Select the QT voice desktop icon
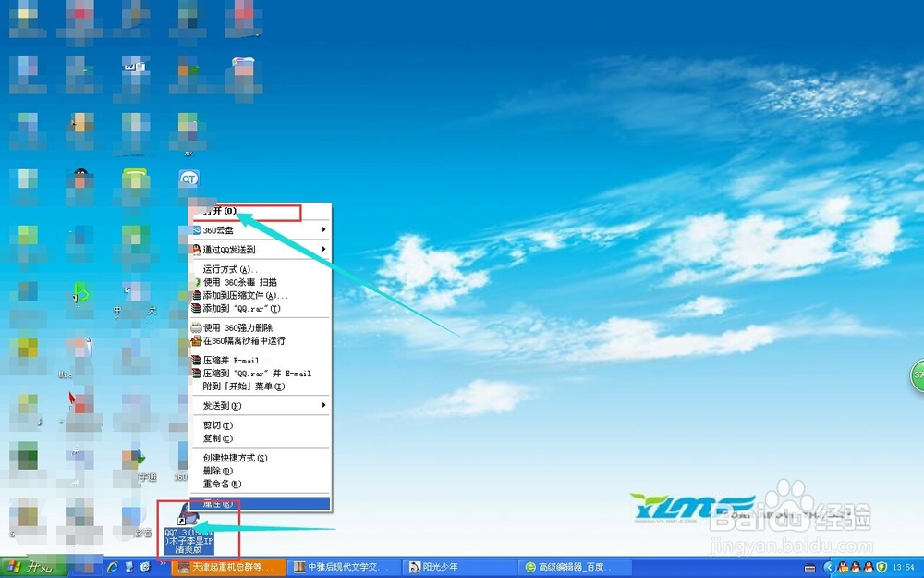This screenshot has height=578, width=924. tap(188, 178)
